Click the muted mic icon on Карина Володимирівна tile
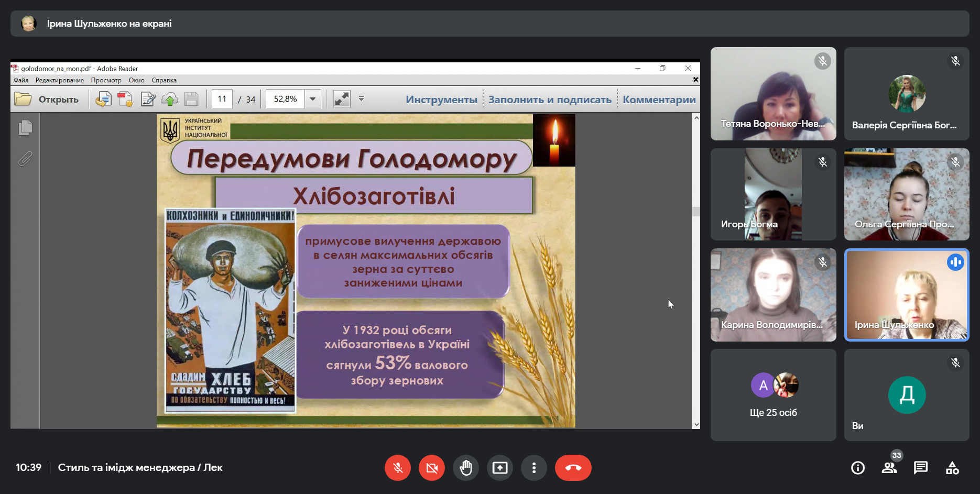The width and height of the screenshot is (980, 494). tap(823, 262)
